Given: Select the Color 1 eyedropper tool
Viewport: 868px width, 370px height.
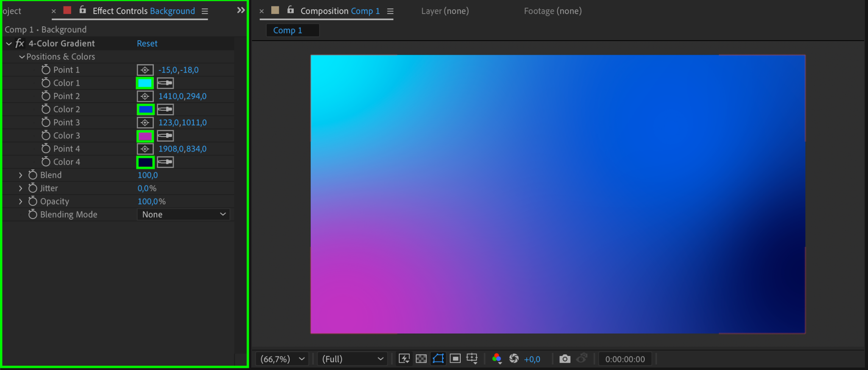Looking at the screenshot, I should (x=165, y=83).
